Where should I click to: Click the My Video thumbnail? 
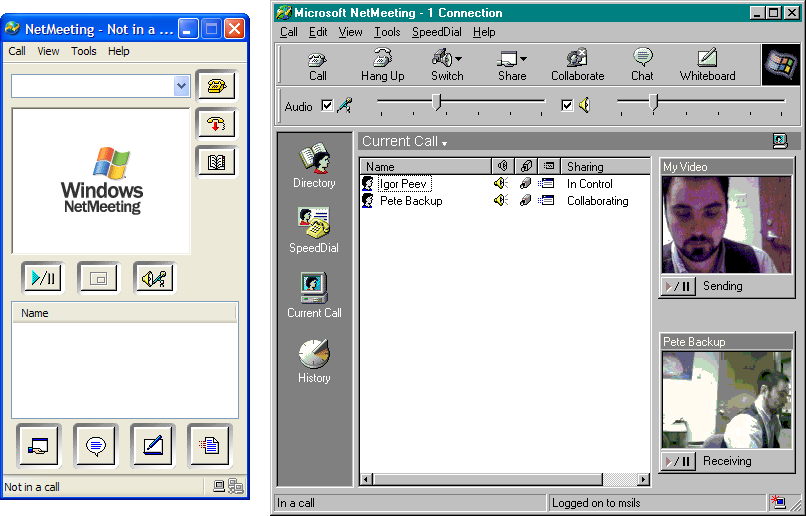pyautogui.click(x=726, y=225)
